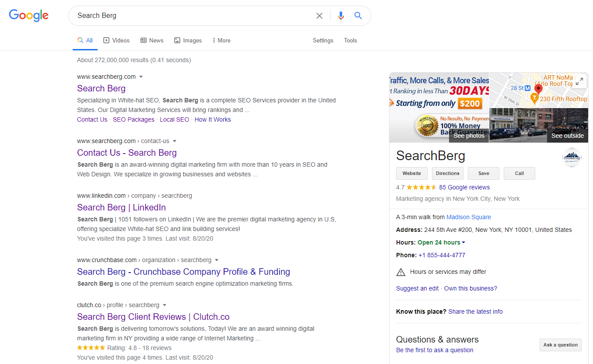Screen dimensions: 593x364
Task: Expand the map with fullscreen arrow icon
Action: (579, 81)
